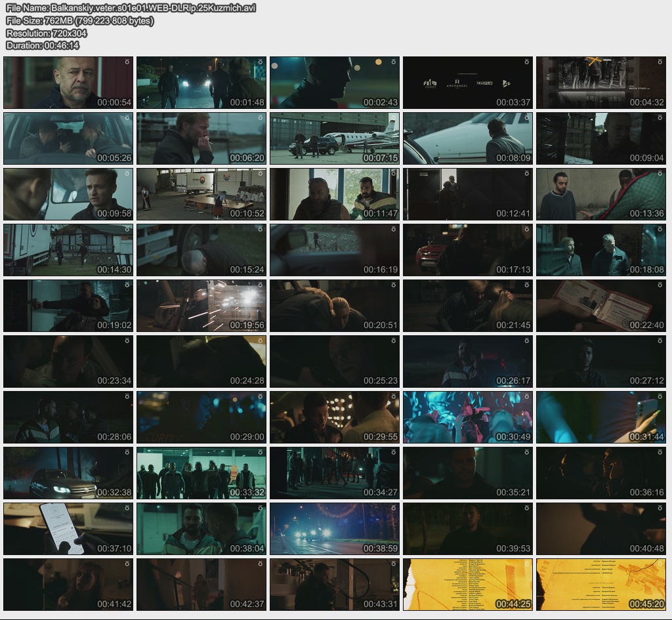Open the frame stamped 00:25:23

pyautogui.click(x=335, y=362)
